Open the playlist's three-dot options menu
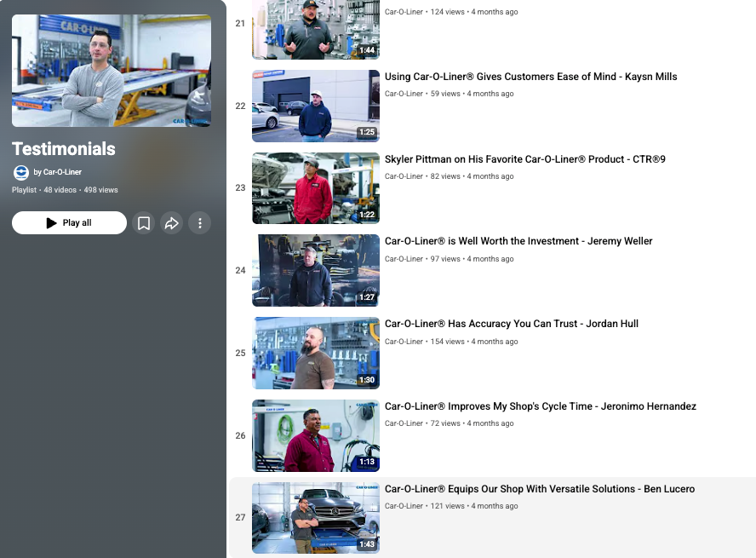This screenshot has width=756, height=558. coord(199,222)
